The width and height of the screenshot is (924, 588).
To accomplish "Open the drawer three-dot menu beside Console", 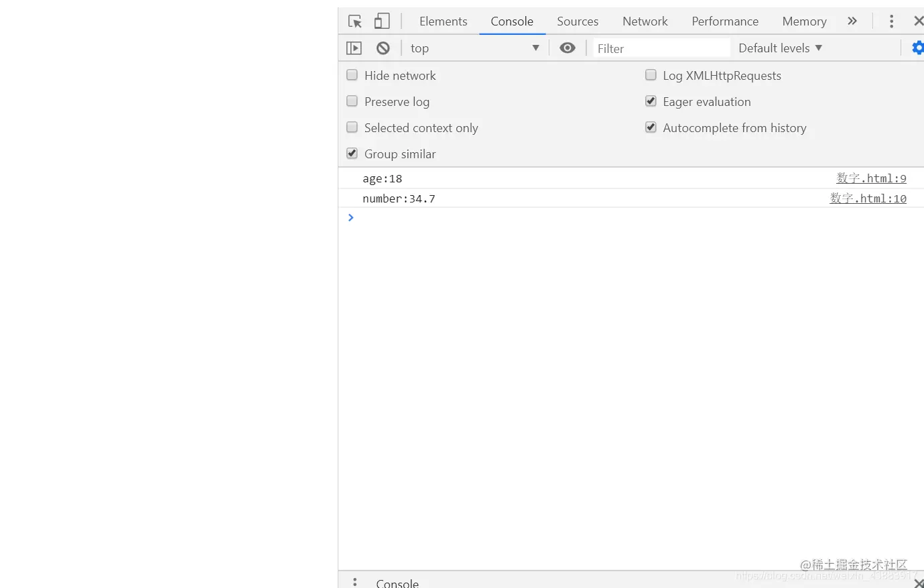I will 355,582.
